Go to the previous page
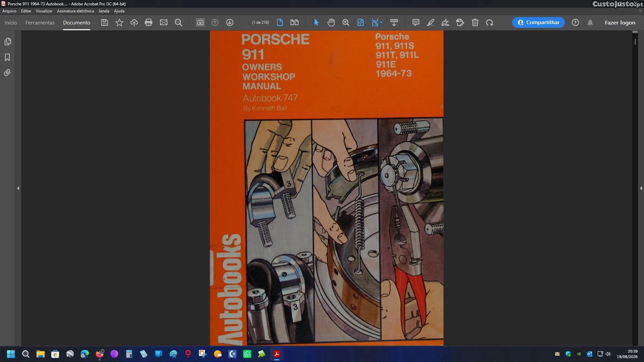Viewport: 644px width, 362px height. [215, 22]
